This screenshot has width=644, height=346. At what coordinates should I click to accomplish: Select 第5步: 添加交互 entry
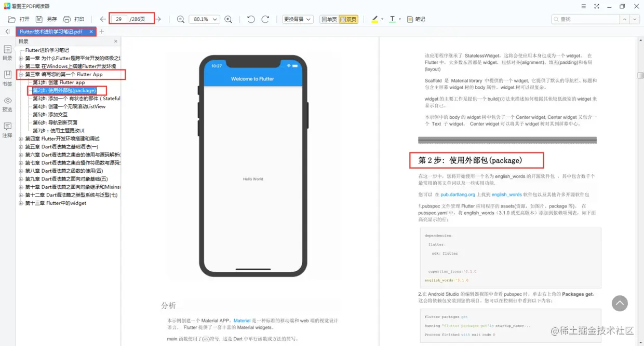[50, 115]
